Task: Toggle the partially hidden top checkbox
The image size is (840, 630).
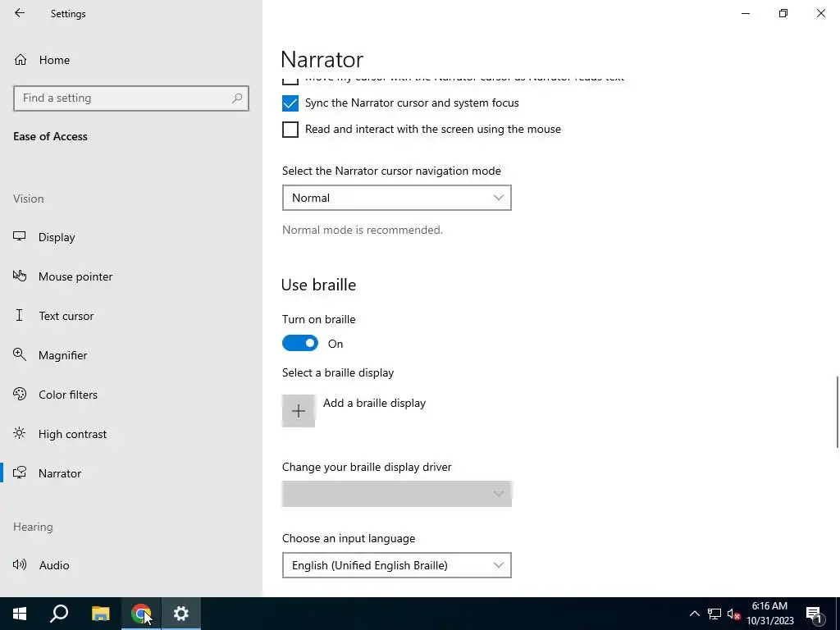Action: [290, 80]
